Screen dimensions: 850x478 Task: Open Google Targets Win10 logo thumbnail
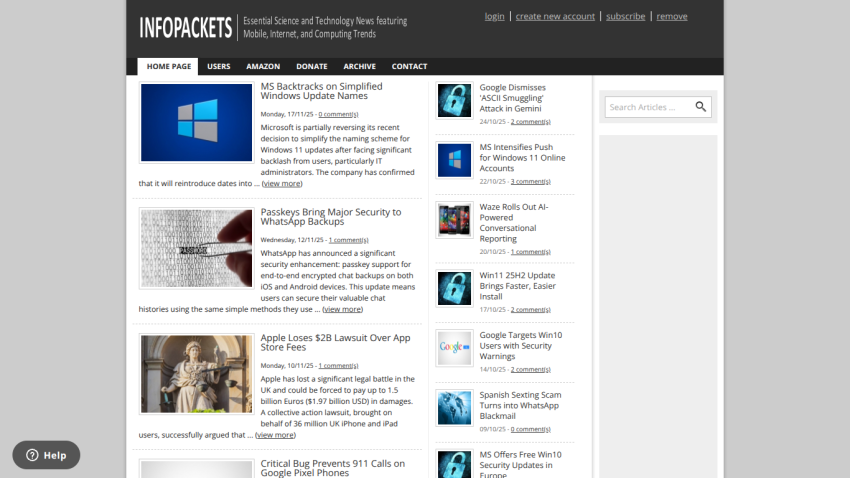click(x=454, y=348)
